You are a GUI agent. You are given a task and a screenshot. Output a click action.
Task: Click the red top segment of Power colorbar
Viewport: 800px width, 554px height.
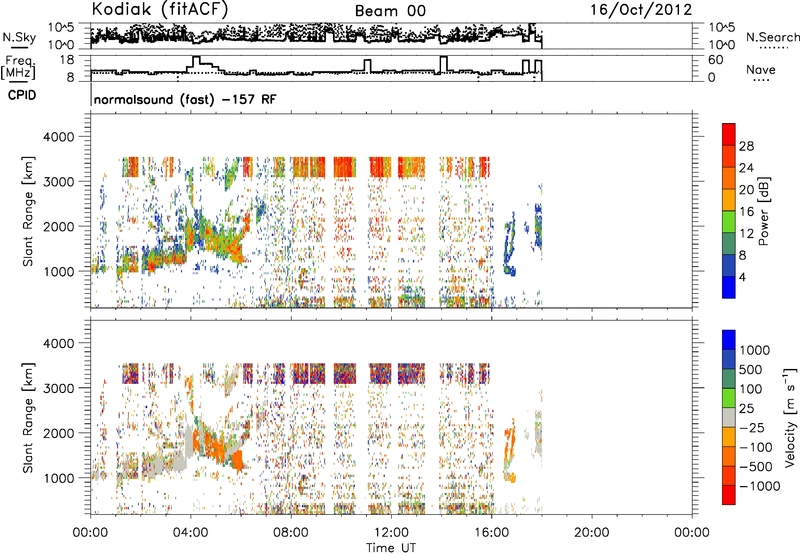pos(729,134)
